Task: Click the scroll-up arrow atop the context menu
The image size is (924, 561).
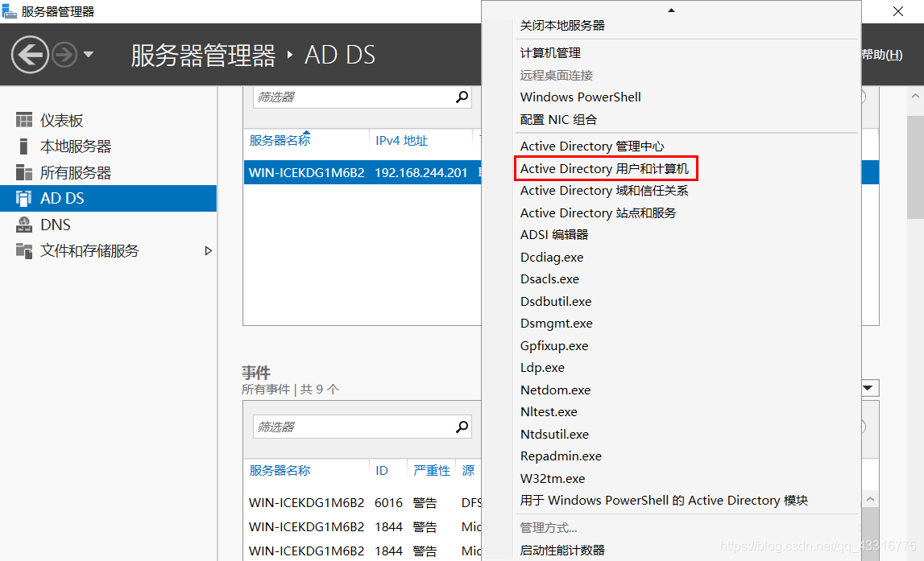Action: coord(671,10)
